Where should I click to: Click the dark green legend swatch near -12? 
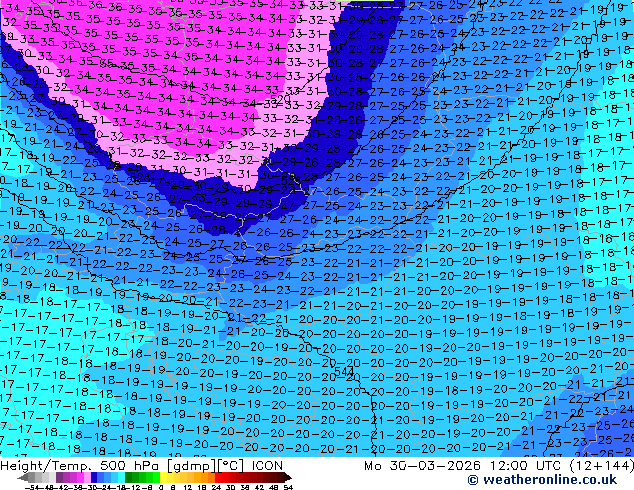[129, 478]
